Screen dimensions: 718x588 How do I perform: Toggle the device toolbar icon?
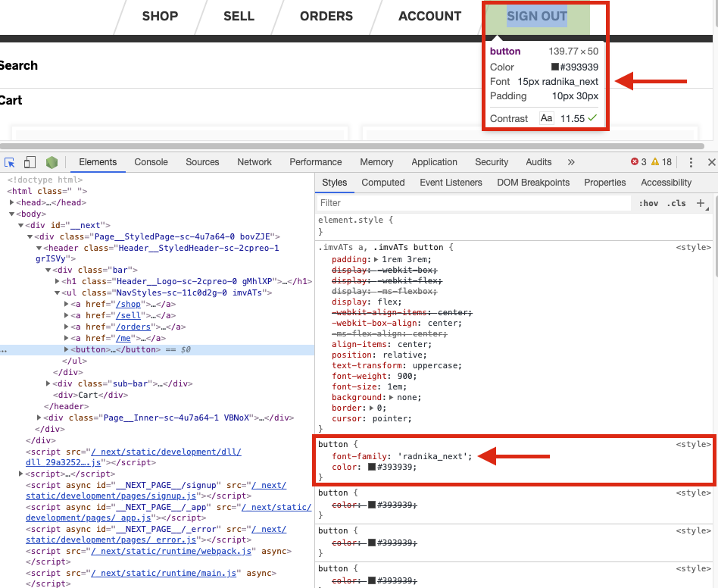(x=30, y=162)
